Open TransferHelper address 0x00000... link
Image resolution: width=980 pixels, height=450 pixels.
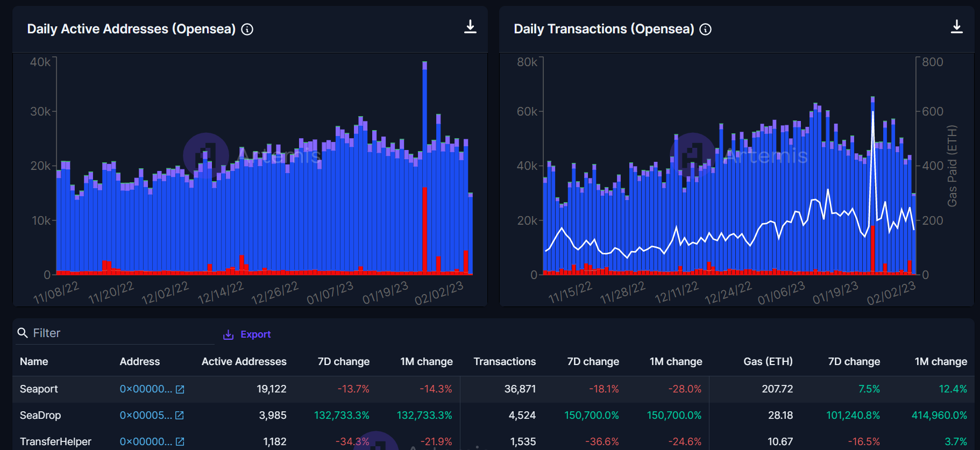coord(146,441)
